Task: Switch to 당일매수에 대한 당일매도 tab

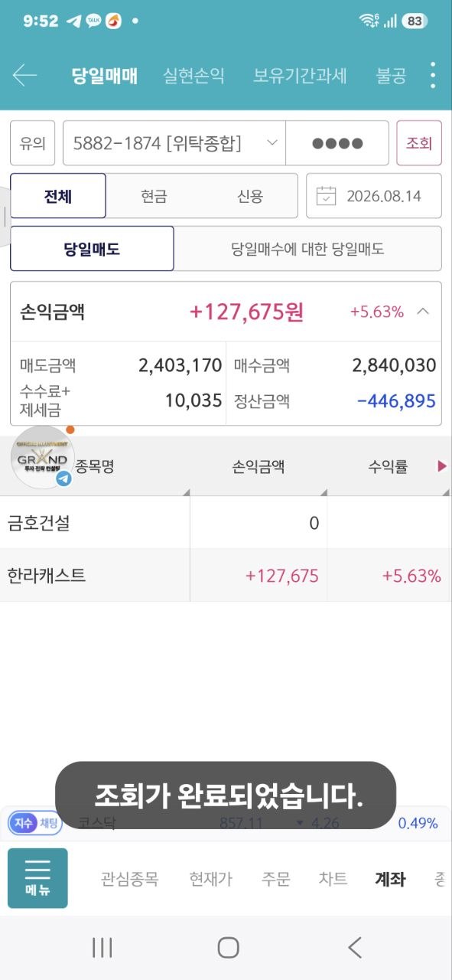Action: click(x=307, y=249)
